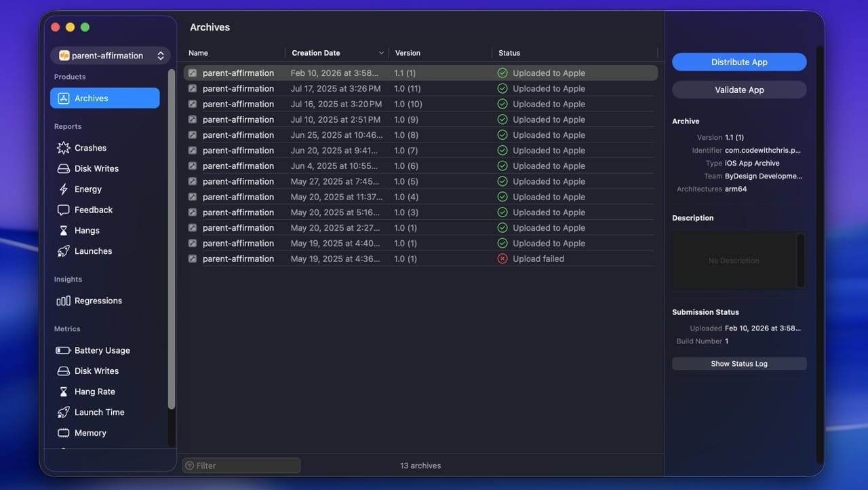The width and height of the screenshot is (868, 490).
Task: Click the description box scrollbar
Action: (801, 259)
